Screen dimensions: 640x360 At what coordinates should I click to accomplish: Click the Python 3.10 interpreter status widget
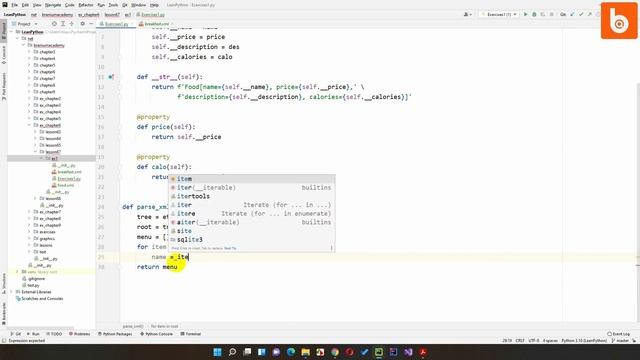tap(584, 340)
